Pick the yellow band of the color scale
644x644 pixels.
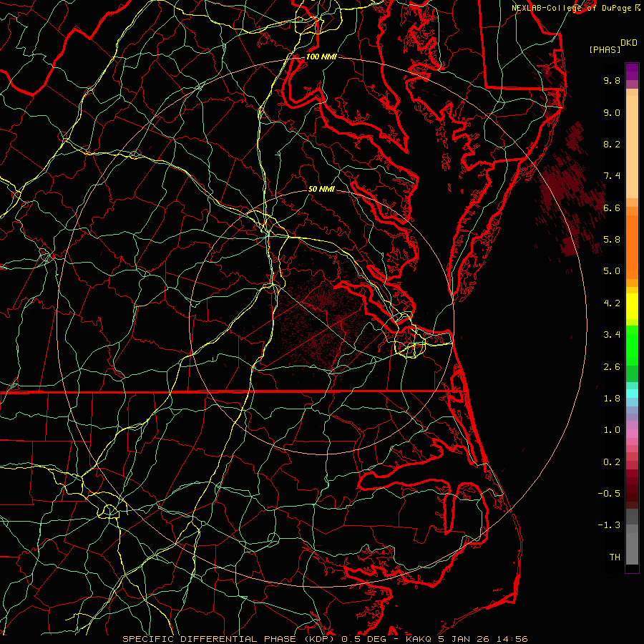[x=632, y=306]
